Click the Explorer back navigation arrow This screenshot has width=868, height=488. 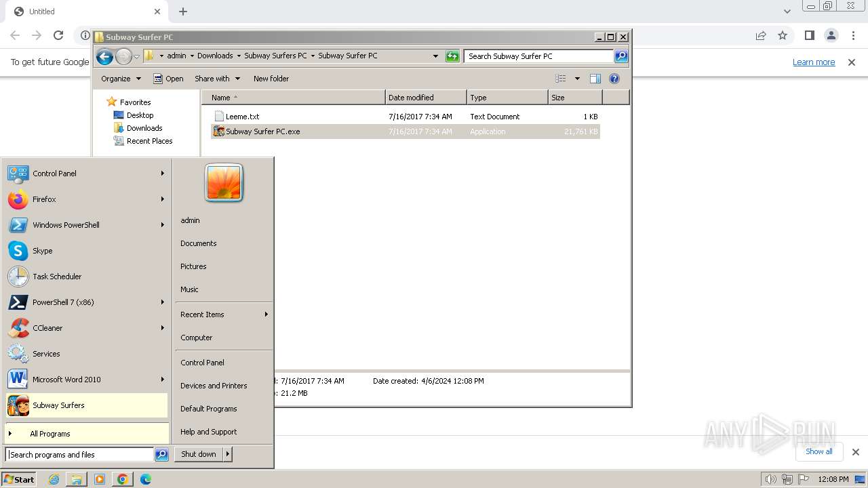[104, 56]
